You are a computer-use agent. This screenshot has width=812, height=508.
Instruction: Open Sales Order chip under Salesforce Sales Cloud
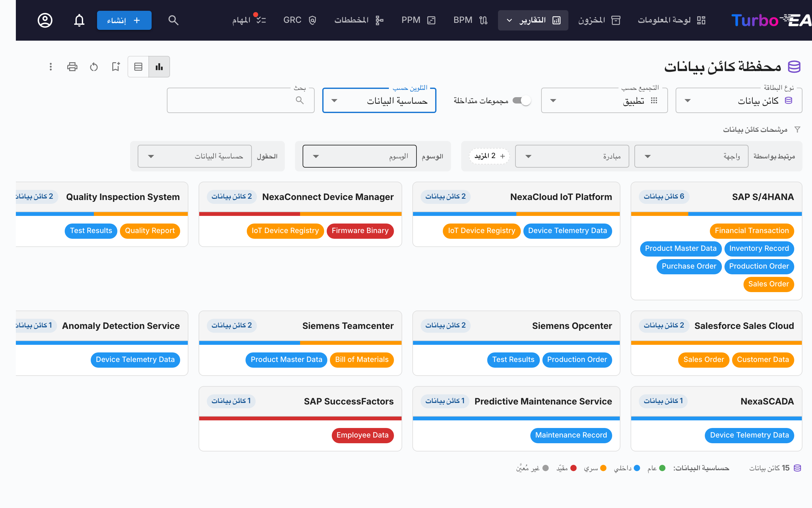(704, 360)
